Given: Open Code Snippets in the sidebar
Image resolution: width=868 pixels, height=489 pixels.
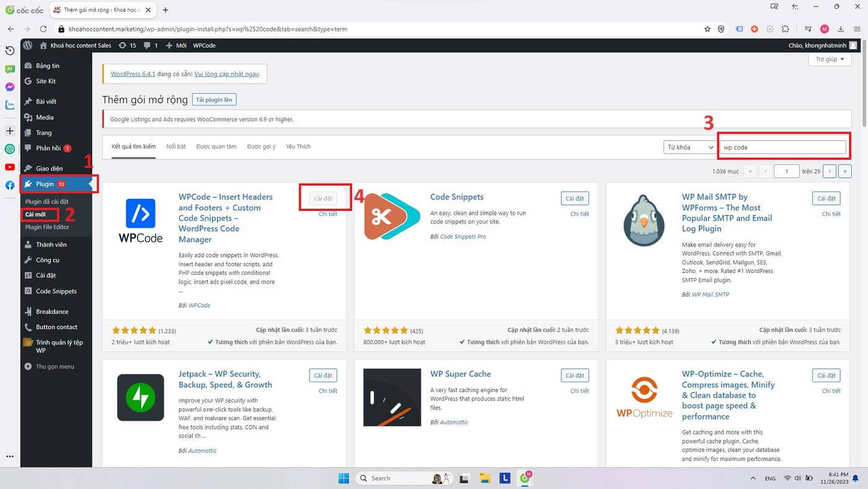Looking at the screenshot, I should point(56,291).
